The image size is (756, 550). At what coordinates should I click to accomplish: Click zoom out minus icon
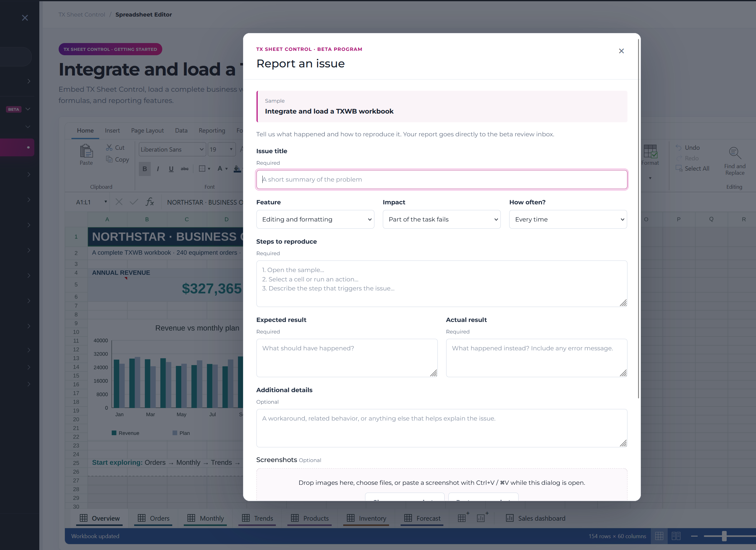pyautogui.click(x=694, y=536)
